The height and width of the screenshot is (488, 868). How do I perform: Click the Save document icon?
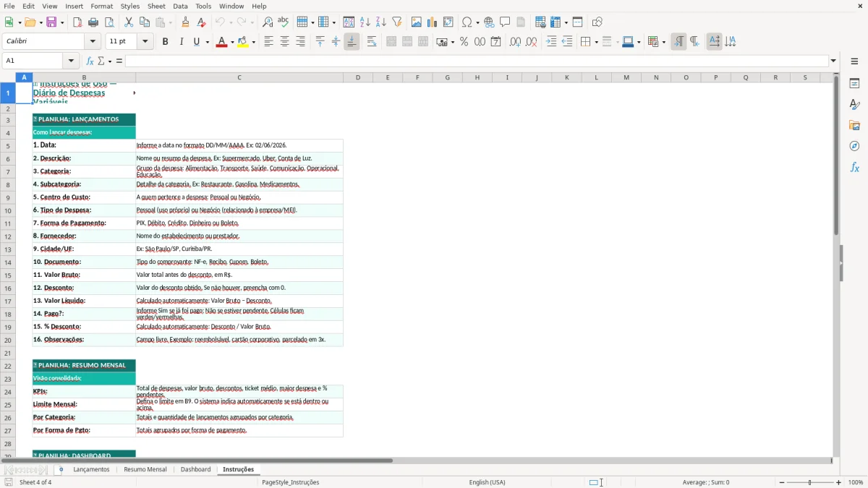pos(51,22)
